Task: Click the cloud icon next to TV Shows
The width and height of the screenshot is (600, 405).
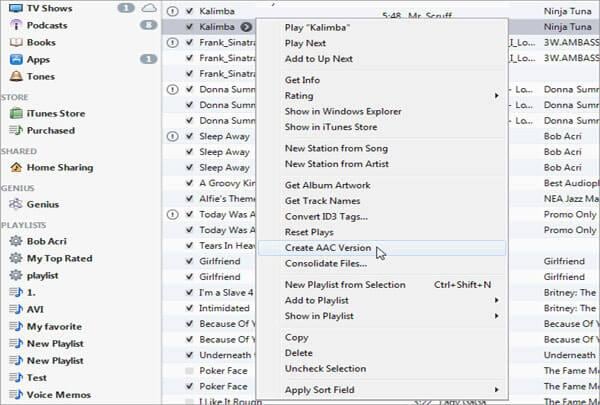Action: (149, 8)
